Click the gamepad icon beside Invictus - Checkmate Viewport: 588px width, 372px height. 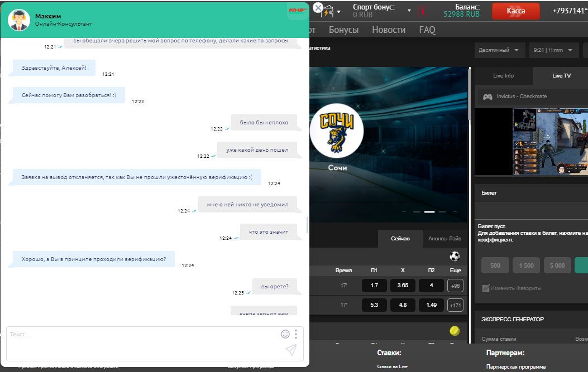pos(487,96)
